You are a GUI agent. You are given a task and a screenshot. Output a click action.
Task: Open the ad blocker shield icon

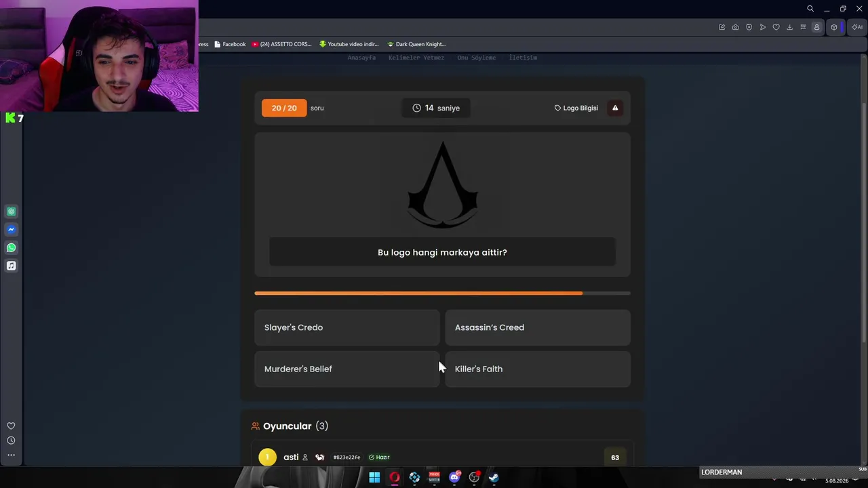click(x=749, y=27)
